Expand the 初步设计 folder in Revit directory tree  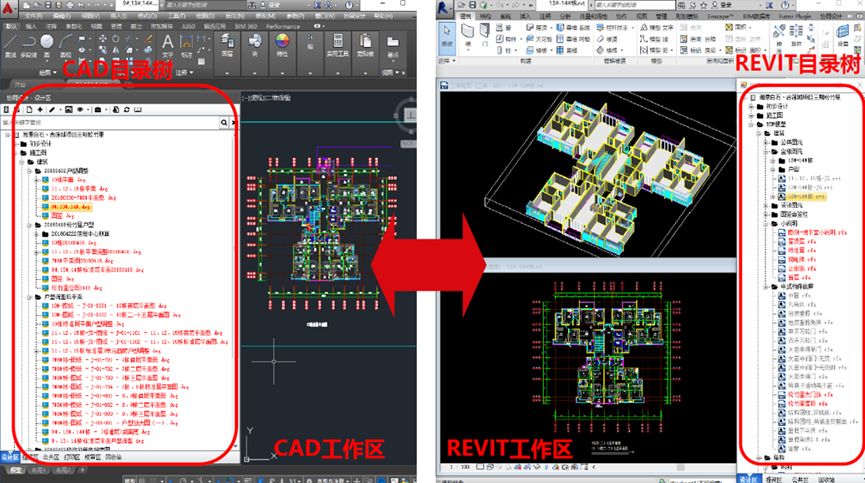pyautogui.click(x=751, y=106)
